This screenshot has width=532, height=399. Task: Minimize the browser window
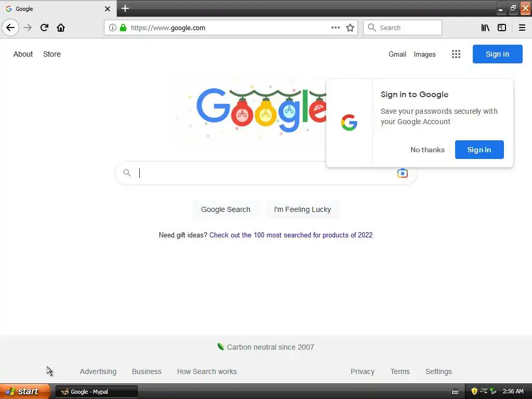[500, 9]
